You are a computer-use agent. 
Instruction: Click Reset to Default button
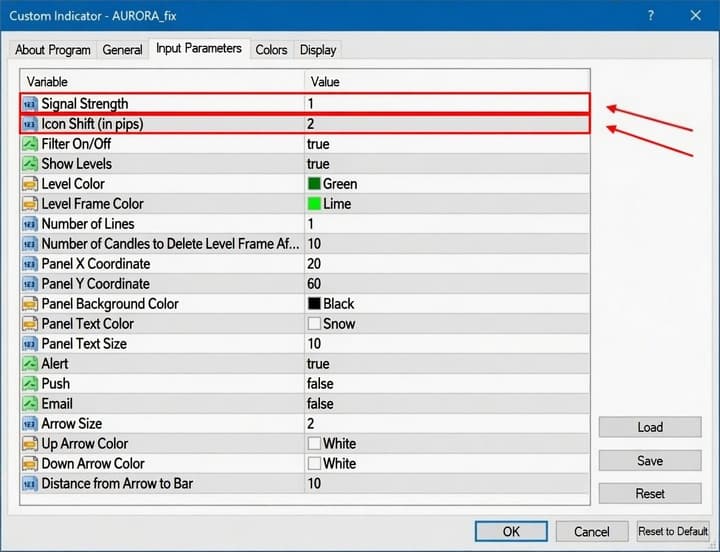pyautogui.click(x=673, y=531)
